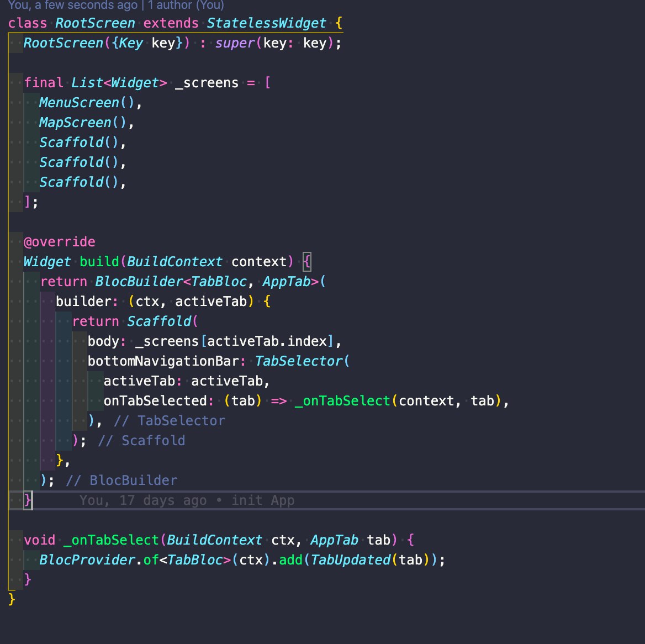The height and width of the screenshot is (644, 645).
Task: Click the '_screens' variable in the final List declaration
Action: tap(207, 83)
